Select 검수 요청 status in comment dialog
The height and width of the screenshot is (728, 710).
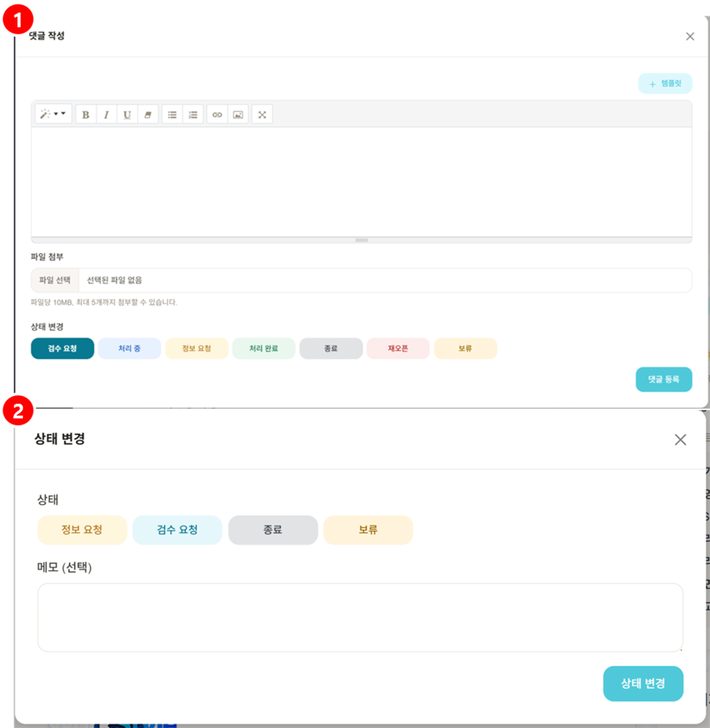point(62,348)
